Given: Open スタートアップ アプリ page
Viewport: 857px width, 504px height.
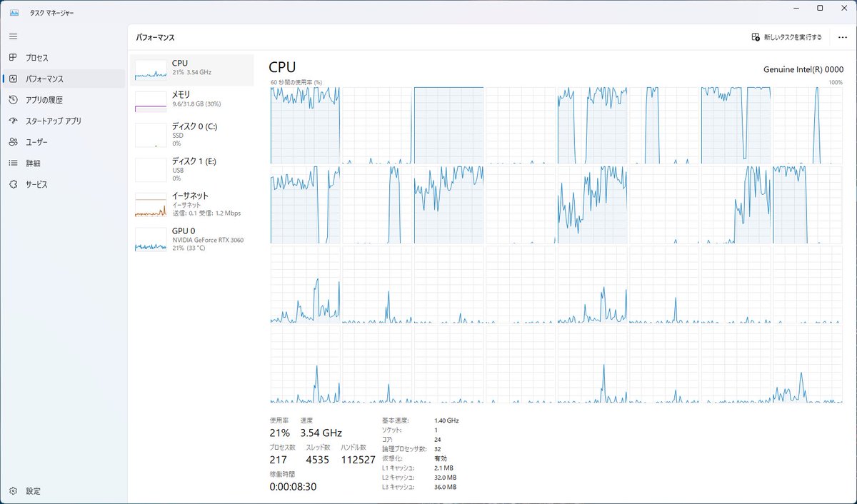Looking at the screenshot, I should [x=64, y=121].
